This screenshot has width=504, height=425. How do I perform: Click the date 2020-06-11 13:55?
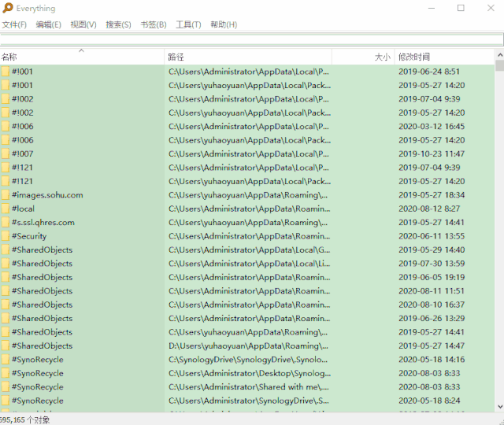432,236
